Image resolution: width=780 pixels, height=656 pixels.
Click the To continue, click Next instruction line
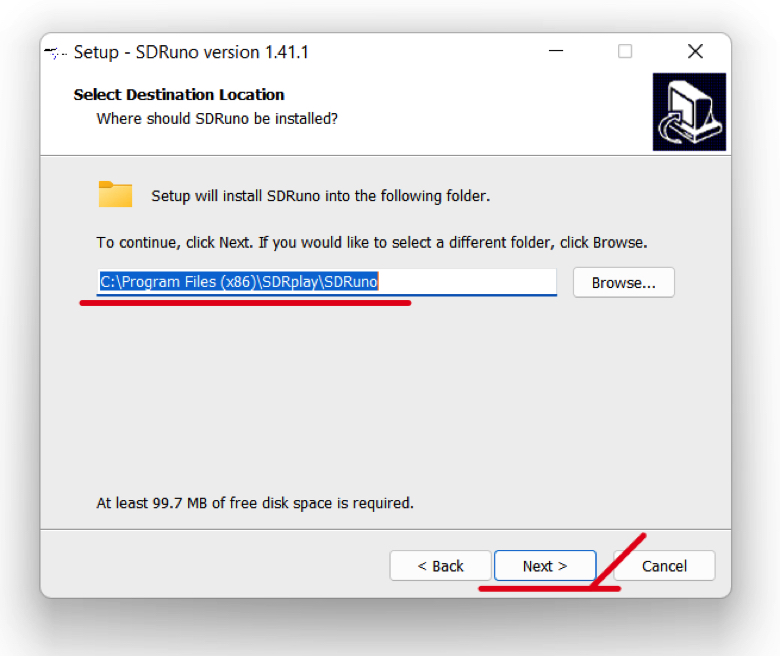tap(372, 243)
